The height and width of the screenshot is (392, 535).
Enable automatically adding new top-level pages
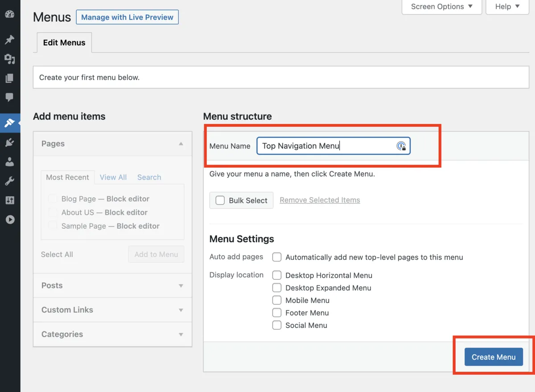coord(277,257)
